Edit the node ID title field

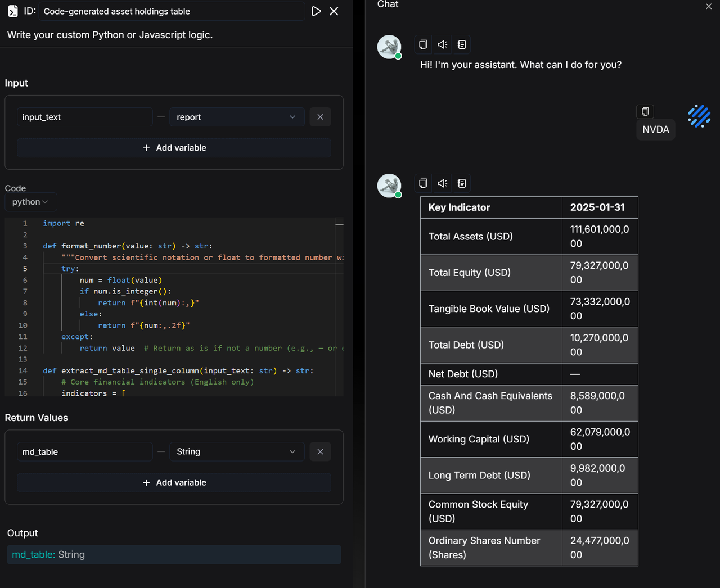(172, 11)
